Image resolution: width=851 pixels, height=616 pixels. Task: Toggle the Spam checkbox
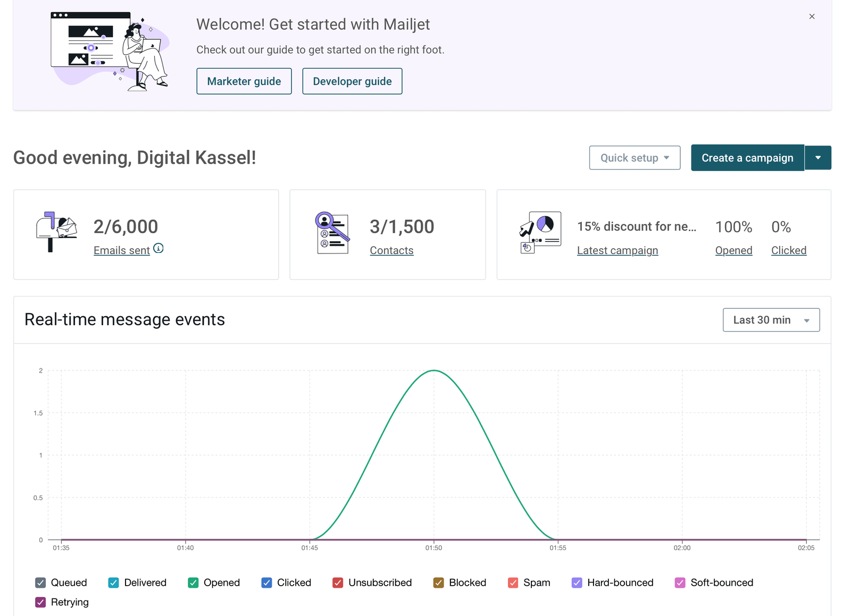pyautogui.click(x=513, y=583)
